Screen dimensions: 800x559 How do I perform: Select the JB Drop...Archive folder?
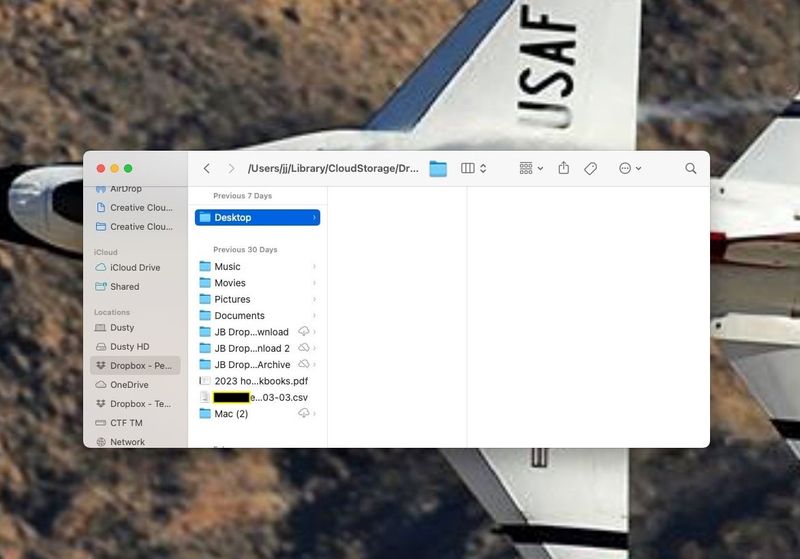tap(257, 364)
